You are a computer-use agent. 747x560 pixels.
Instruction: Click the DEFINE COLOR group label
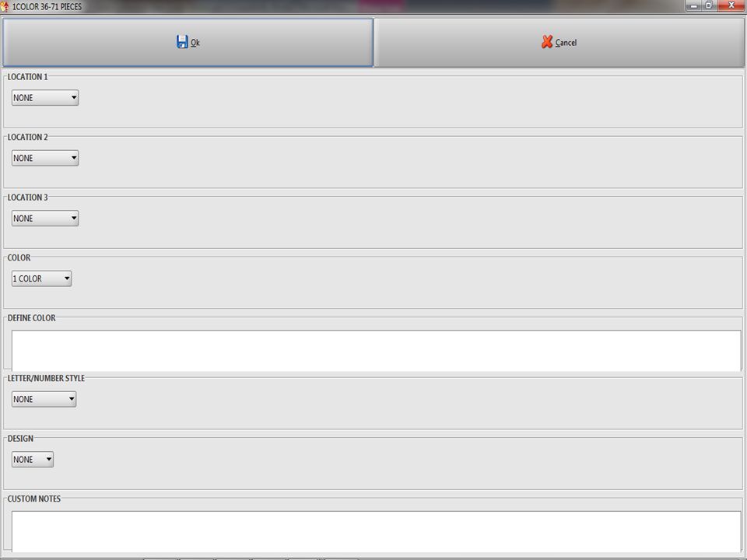(x=31, y=317)
